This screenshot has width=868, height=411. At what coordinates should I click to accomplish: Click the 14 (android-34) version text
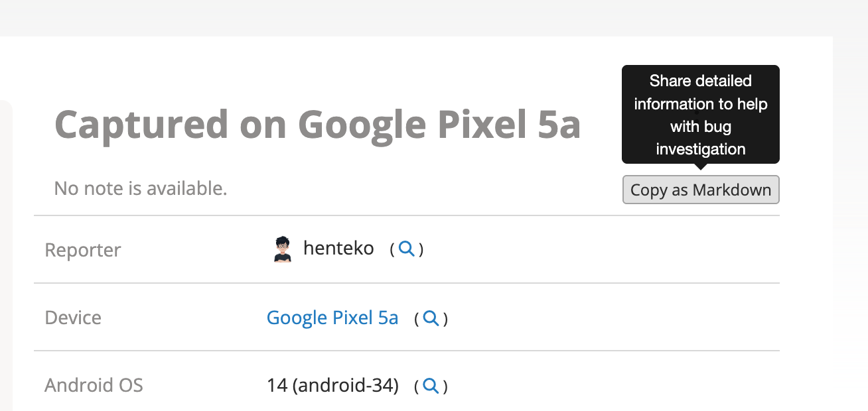332,386
